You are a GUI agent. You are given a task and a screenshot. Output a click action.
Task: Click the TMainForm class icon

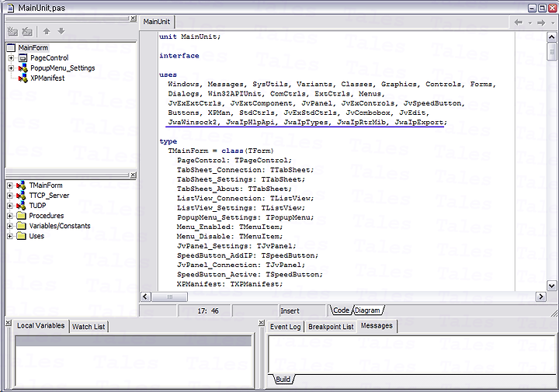click(x=21, y=186)
